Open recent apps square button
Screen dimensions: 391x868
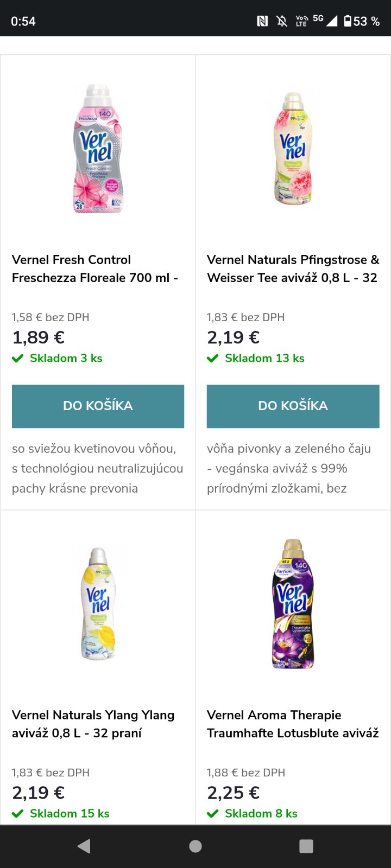tap(306, 846)
